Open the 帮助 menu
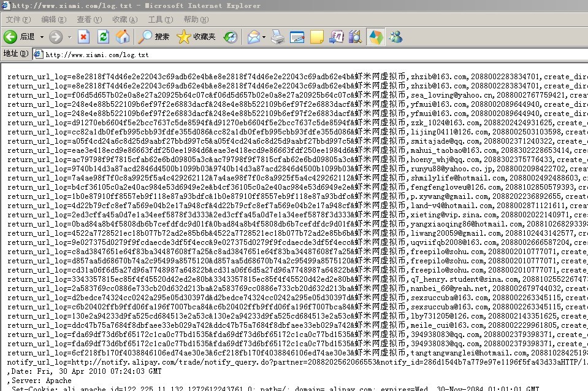Screen dimensions: 588x391 (196, 20)
